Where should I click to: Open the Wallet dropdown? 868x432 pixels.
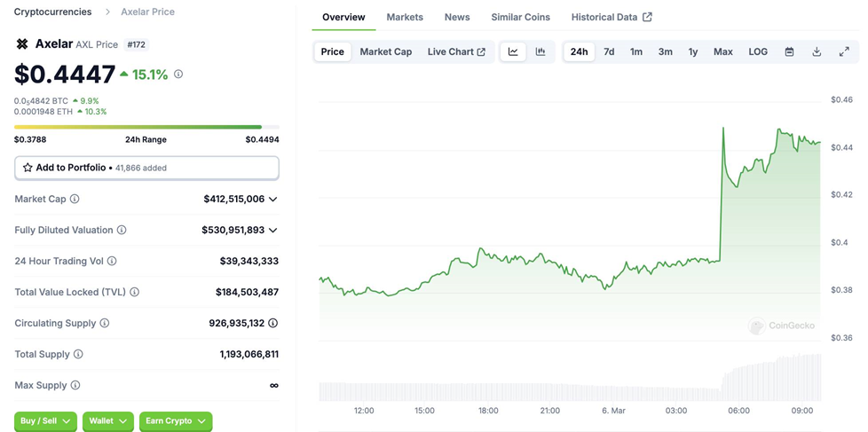(108, 421)
